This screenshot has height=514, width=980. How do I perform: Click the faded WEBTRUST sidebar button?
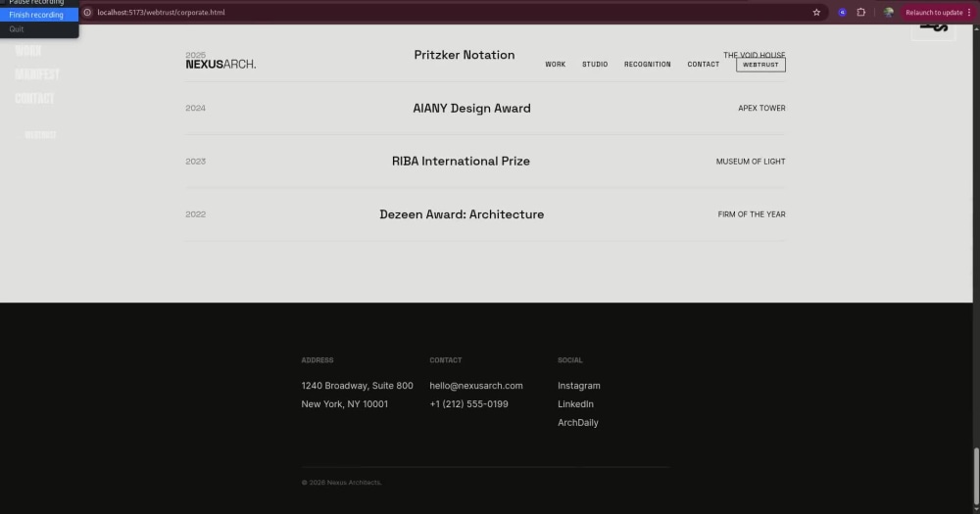tap(40, 135)
